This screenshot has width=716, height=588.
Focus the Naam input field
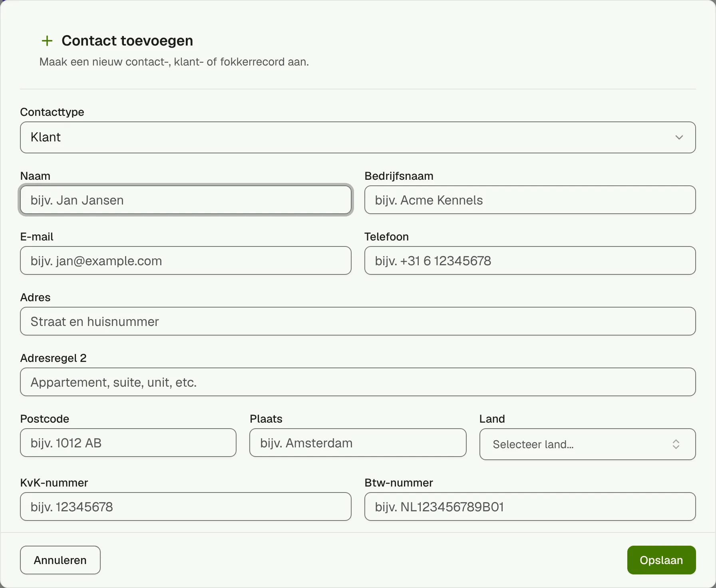(186, 200)
